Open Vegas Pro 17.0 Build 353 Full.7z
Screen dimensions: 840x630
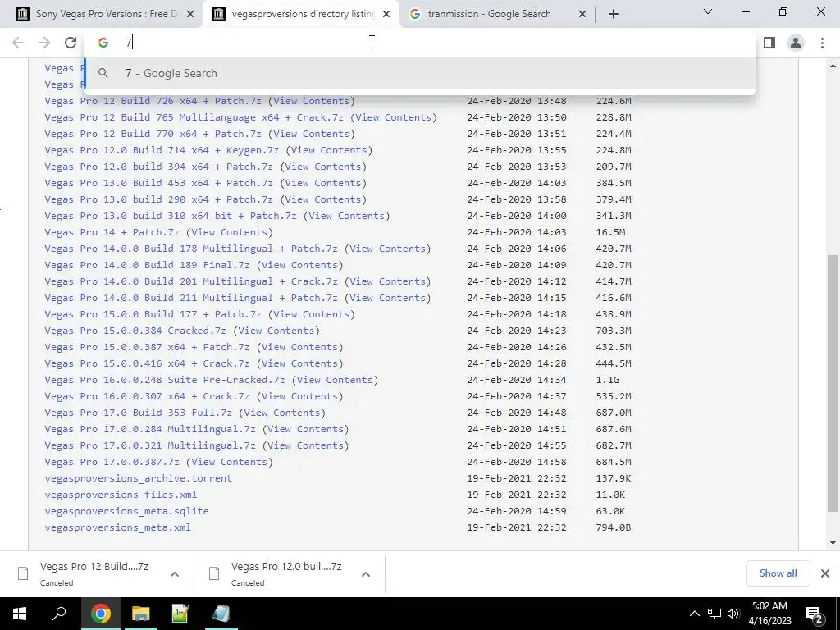(138, 413)
